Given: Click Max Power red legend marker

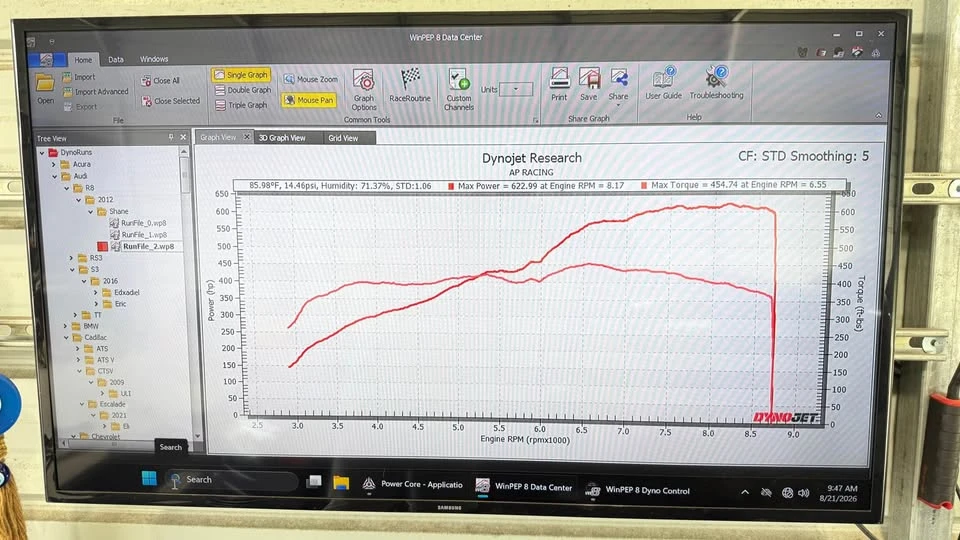Looking at the screenshot, I should coord(451,186).
